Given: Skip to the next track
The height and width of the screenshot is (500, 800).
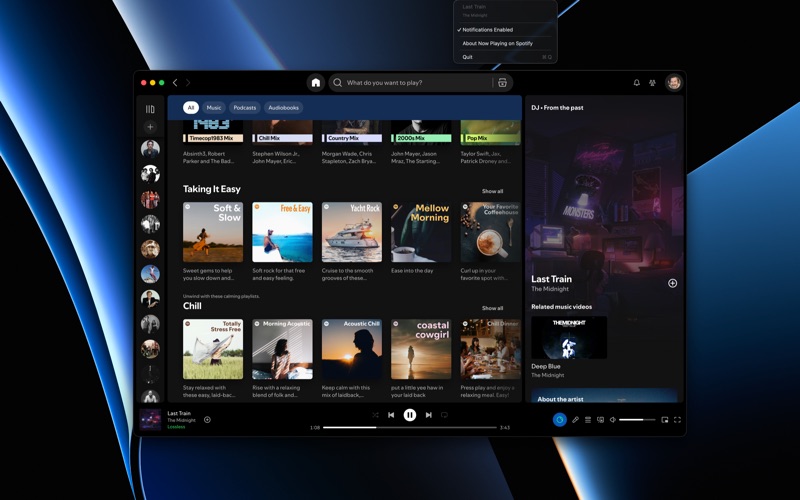Looking at the screenshot, I should tap(429, 415).
